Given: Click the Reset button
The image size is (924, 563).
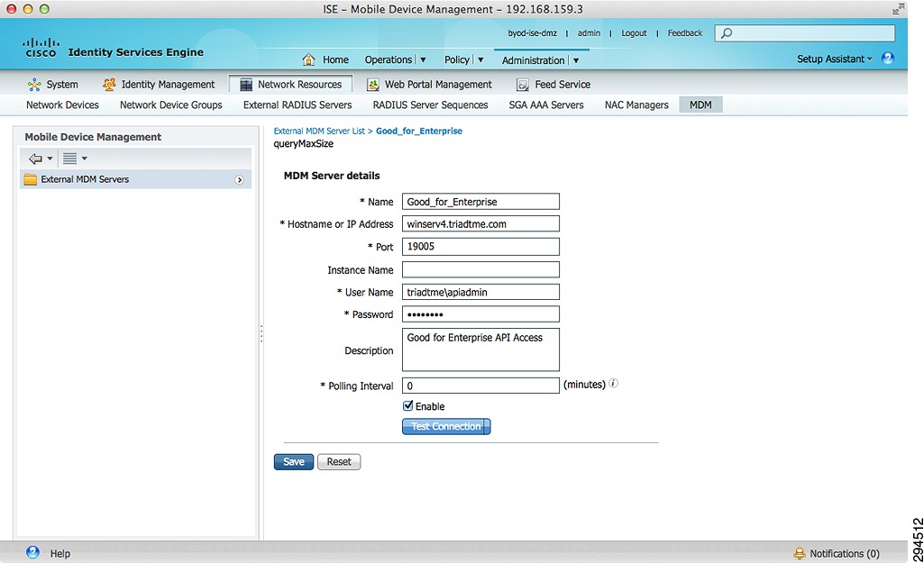Looking at the screenshot, I should pos(339,462).
